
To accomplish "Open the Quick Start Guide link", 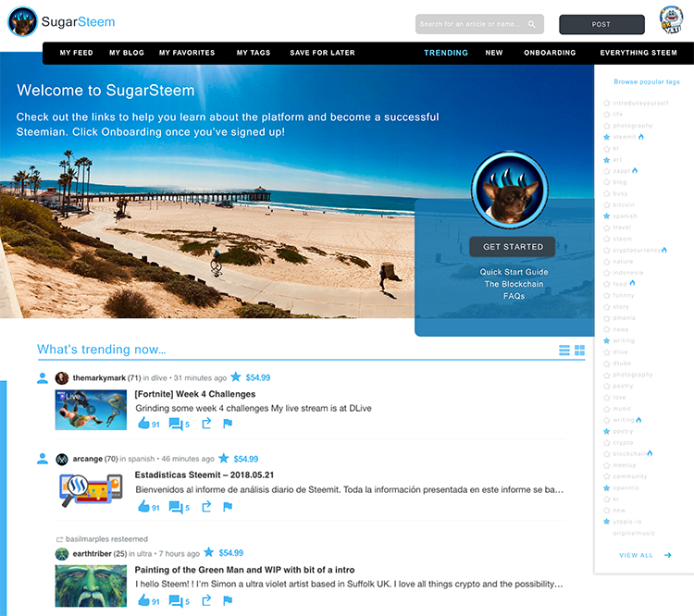I will point(514,272).
